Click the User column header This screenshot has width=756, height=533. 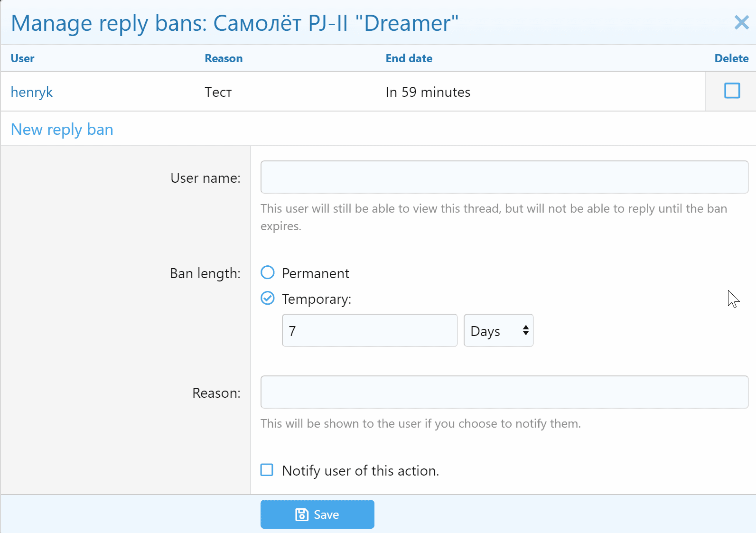point(23,58)
